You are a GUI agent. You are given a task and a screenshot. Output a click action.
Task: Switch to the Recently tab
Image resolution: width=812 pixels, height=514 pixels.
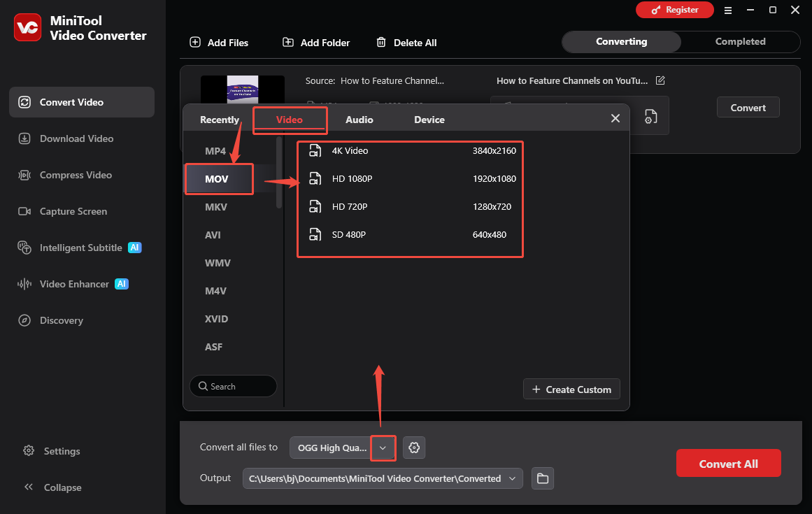pyautogui.click(x=220, y=120)
